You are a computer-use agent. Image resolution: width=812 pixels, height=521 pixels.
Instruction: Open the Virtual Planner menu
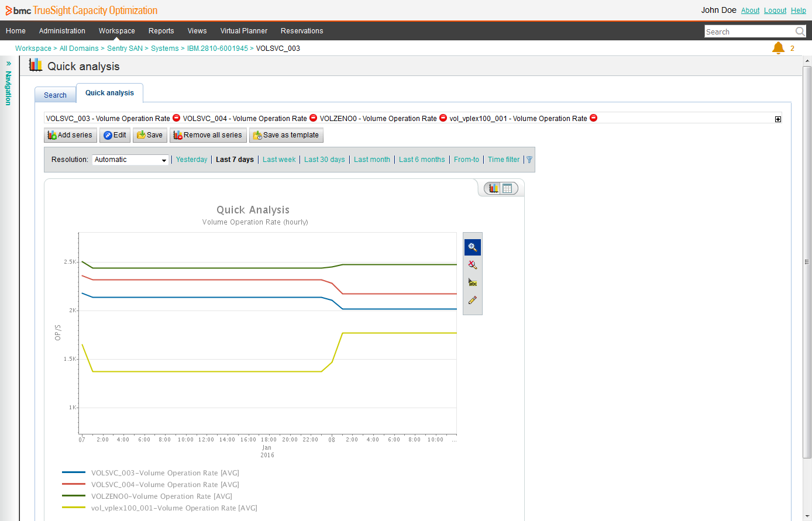click(x=243, y=31)
